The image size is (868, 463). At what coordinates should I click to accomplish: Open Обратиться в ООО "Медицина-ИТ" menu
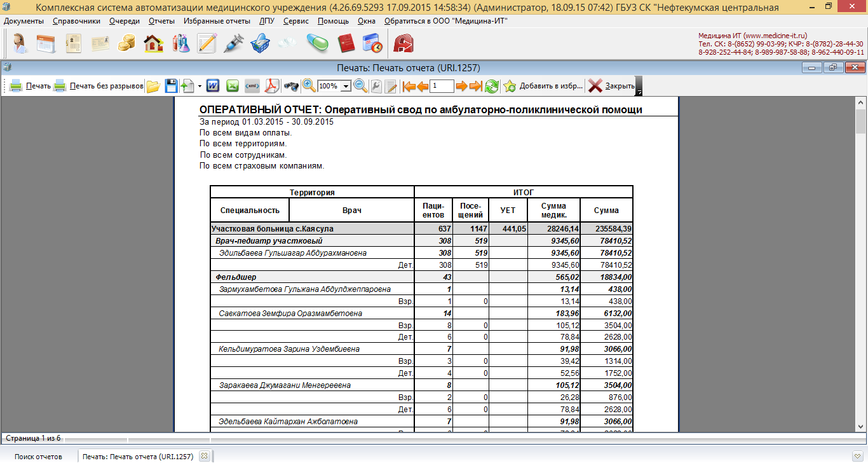pos(445,21)
